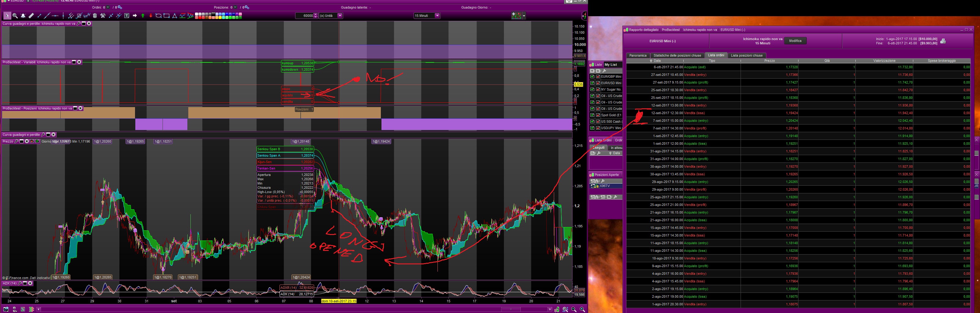Click the Spese brokeraggio column header
980x313 pixels.
[x=941, y=61]
